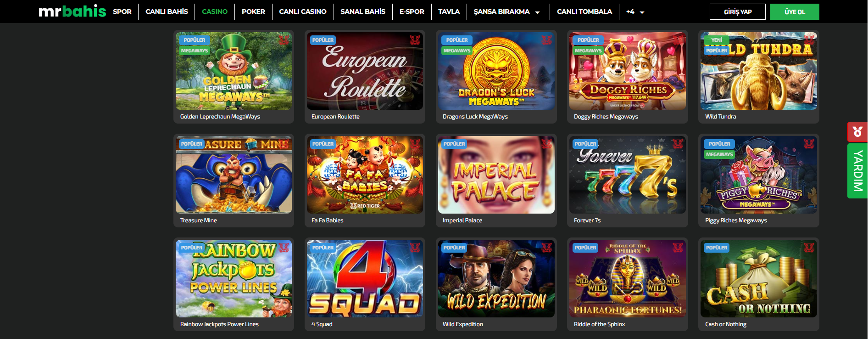Open the Imperial Palace game thumbnail
This screenshot has height=339, width=868.
[496, 175]
